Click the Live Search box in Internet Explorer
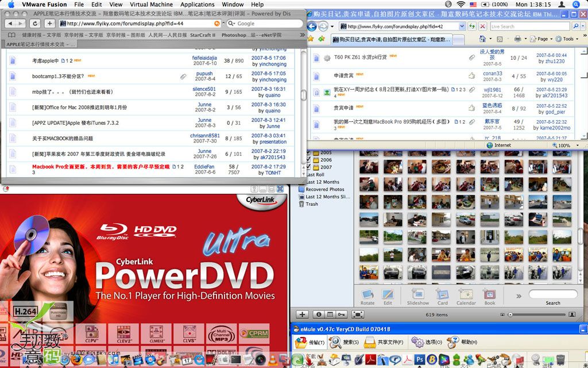 pyautogui.click(x=529, y=26)
